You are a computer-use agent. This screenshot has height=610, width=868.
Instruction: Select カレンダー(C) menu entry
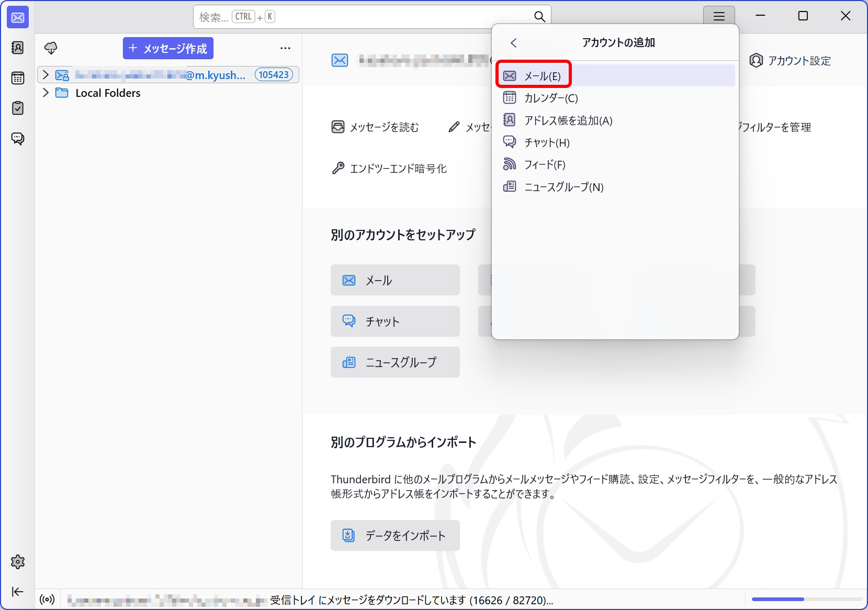click(615, 98)
